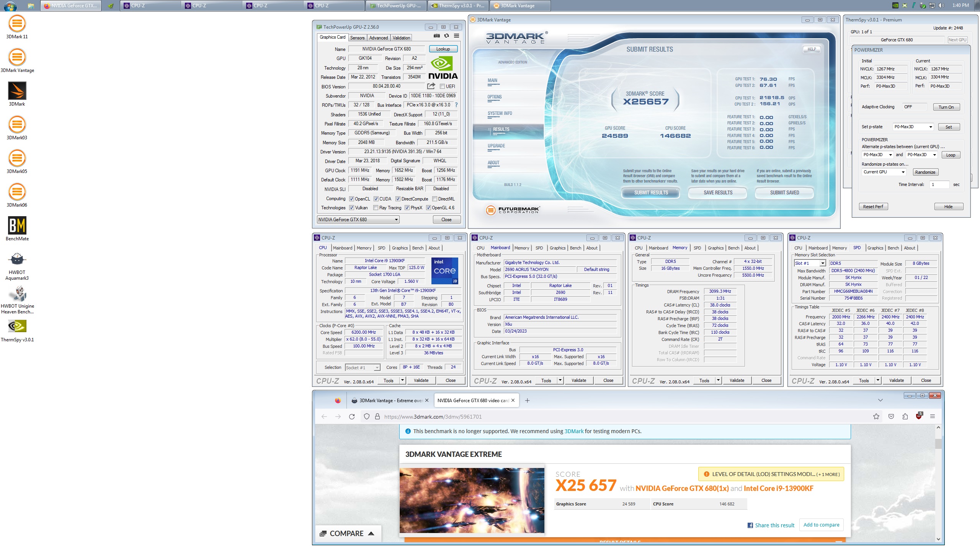Image resolution: width=980 pixels, height=551 pixels.
Task: Click the Save to Pocket icon in Firefox
Action: (891, 417)
